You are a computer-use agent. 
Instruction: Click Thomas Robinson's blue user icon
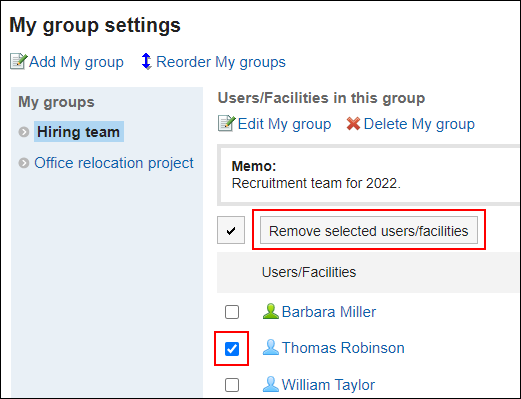(271, 347)
